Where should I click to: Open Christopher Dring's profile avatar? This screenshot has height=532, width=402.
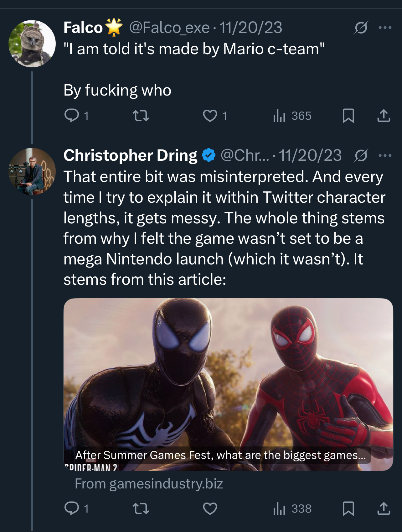coord(32,171)
